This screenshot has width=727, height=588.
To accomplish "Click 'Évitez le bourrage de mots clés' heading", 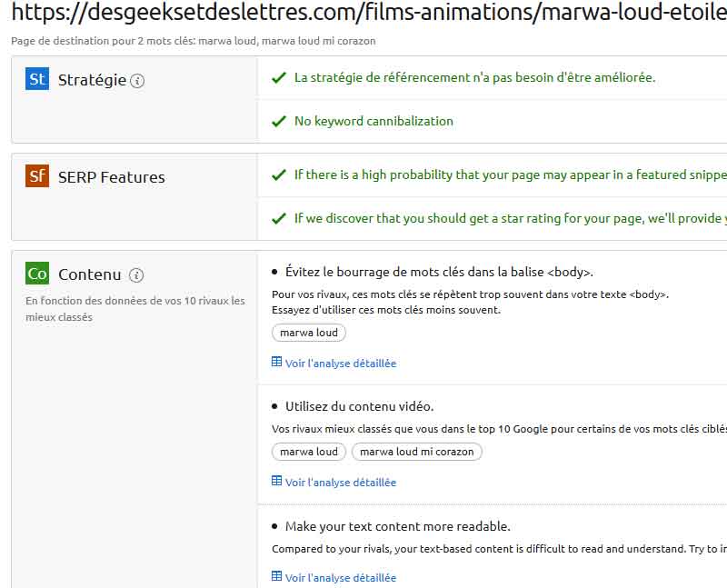I will point(439,272).
